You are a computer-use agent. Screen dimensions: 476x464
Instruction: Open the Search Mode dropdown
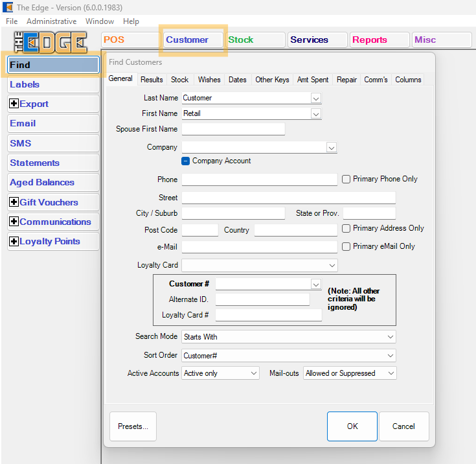coord(289,337)
